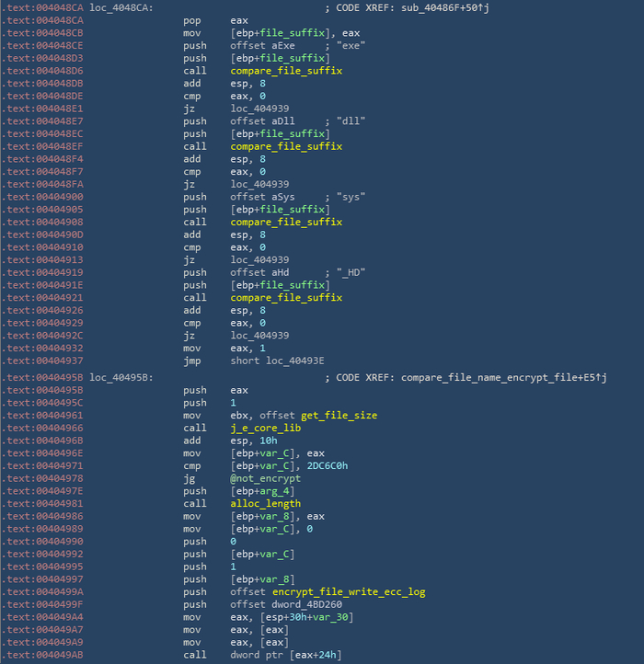Jump to the j_e_core_lib call target
The image size is (644, 664).
tap(266, 429)
